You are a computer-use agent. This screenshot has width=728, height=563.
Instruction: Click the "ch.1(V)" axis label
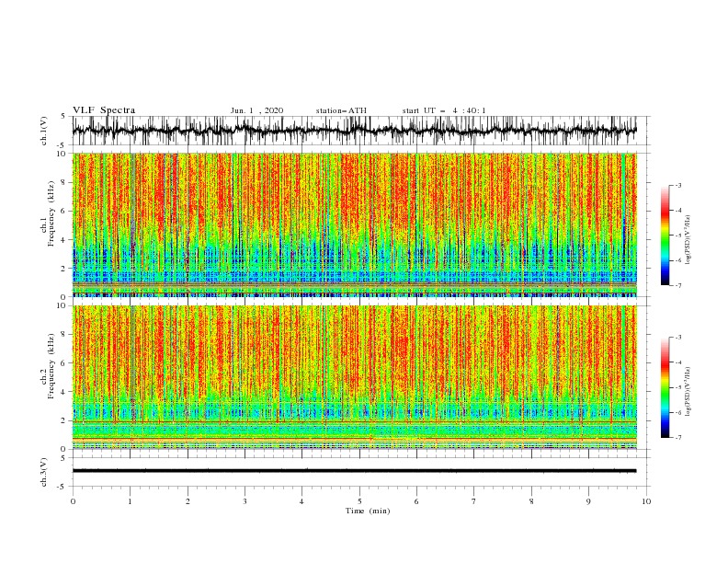[44, 131]
